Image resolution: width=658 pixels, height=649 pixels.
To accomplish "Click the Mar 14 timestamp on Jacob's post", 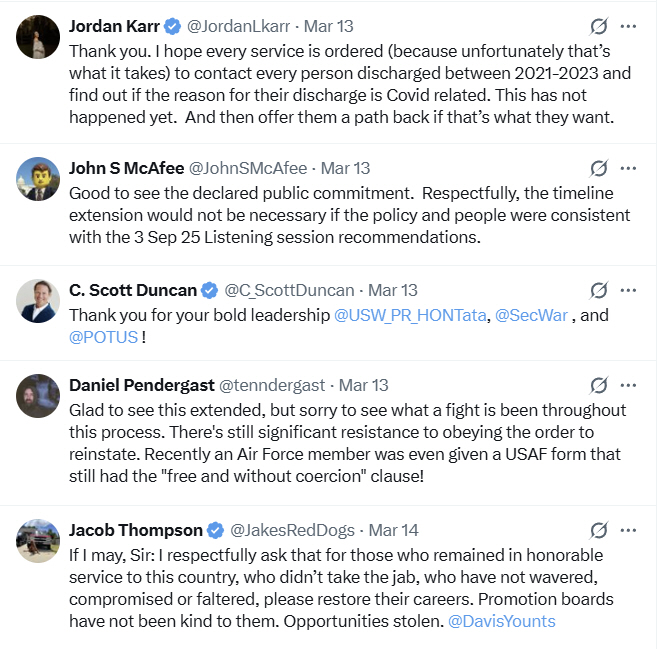I will [x=395, y=530].
